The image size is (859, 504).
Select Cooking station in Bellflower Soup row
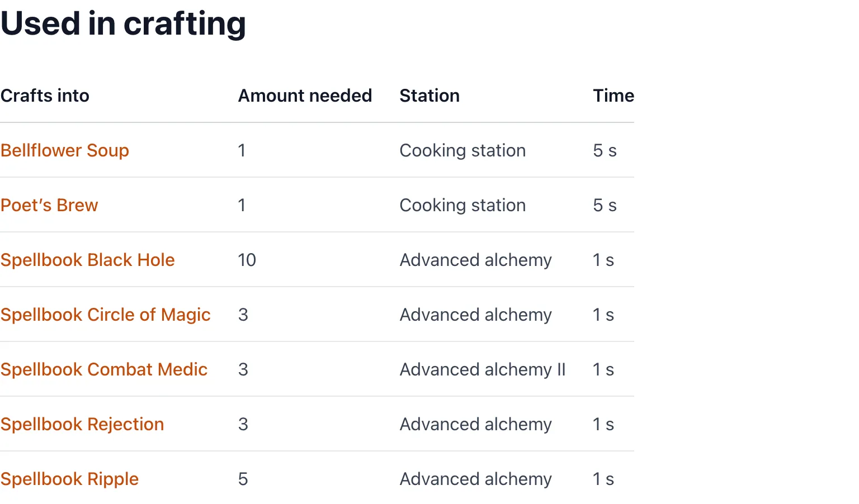pyautogui.click(x=462, y=150)
